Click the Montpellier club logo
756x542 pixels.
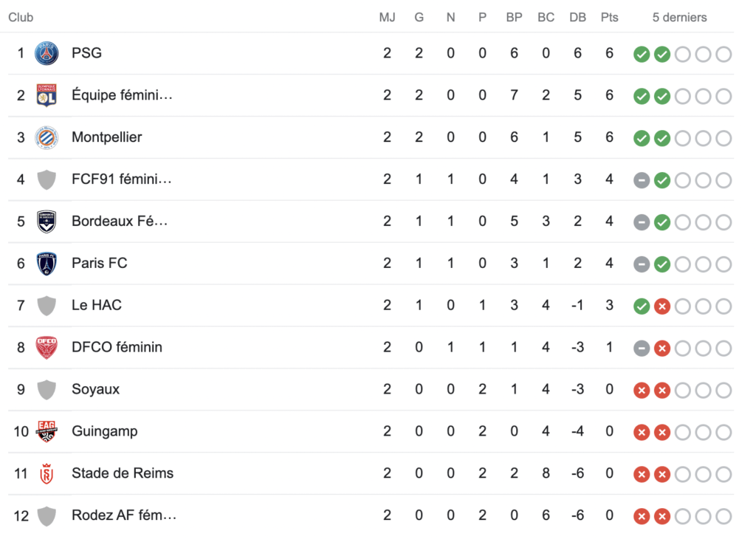(x=47, y=138)
